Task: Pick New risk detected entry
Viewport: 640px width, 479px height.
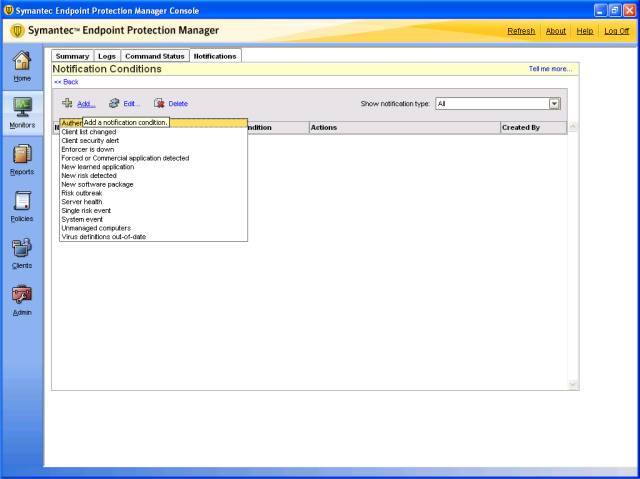Action: coord(153,175)
